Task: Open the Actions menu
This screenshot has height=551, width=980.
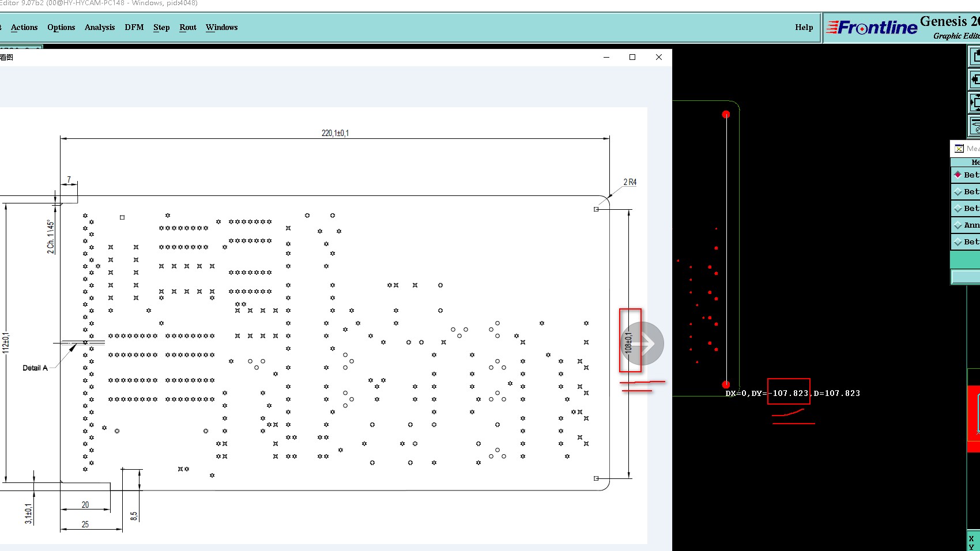Action: point(24,27)
